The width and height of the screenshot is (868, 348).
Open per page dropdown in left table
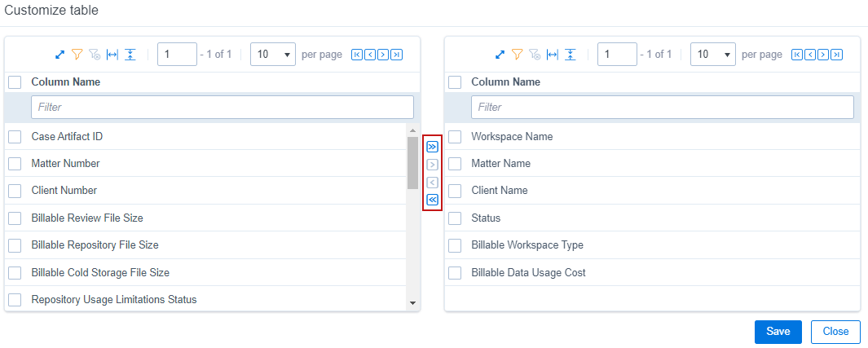(x=273, y=55)
